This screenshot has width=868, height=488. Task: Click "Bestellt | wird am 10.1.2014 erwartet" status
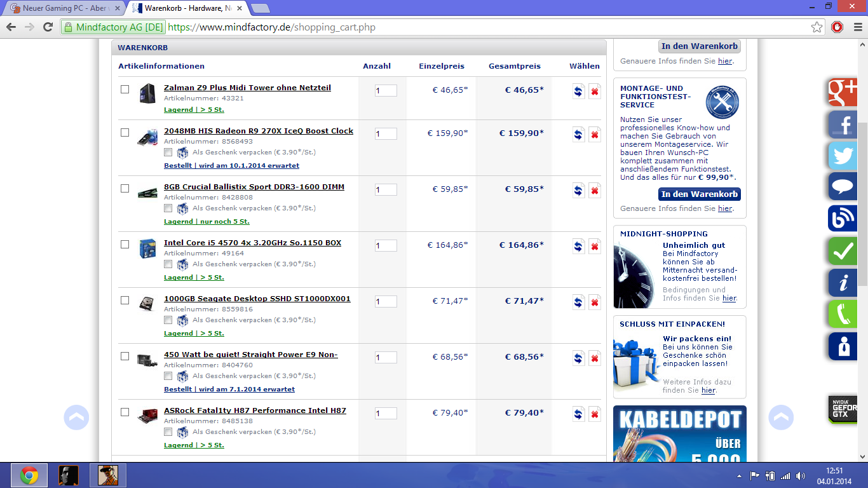(x=231, y=165)
